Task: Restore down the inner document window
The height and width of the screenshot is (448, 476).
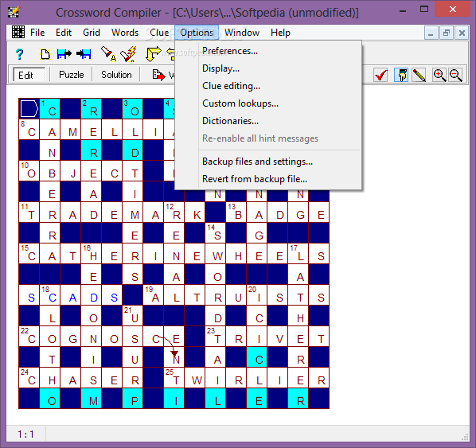Action: tap(447, 33)
